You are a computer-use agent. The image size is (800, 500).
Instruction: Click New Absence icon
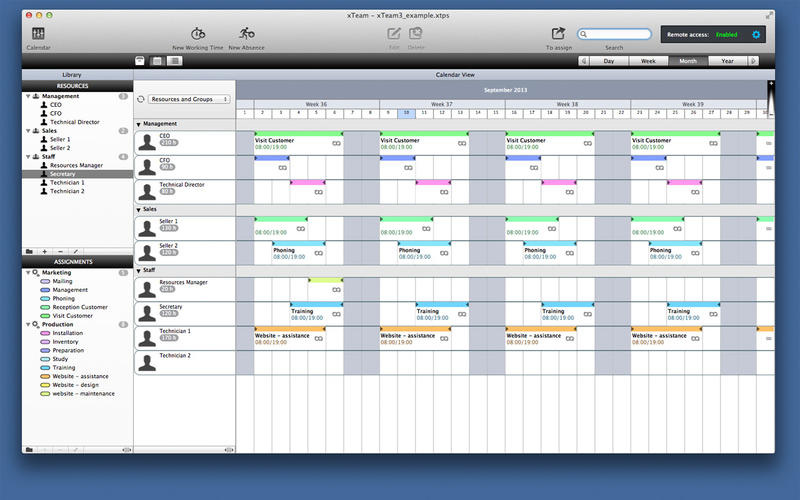(247, 34)
